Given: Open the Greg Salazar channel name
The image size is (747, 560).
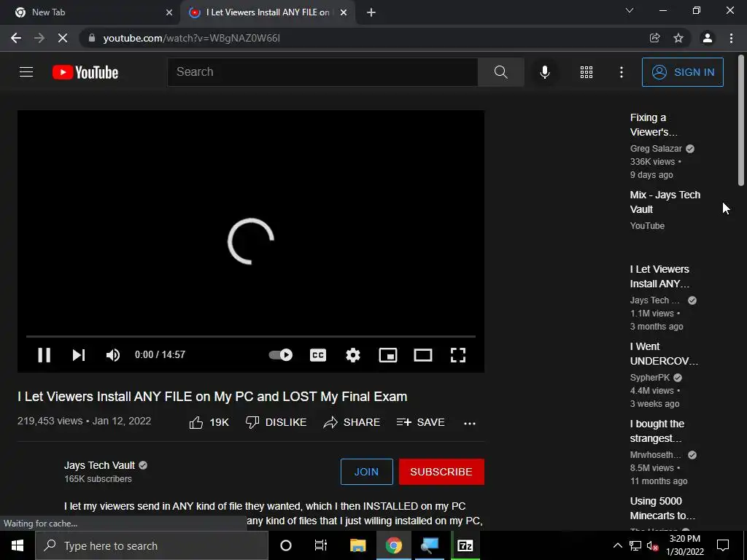Looking at the screenshot, I should coord(656,149).
